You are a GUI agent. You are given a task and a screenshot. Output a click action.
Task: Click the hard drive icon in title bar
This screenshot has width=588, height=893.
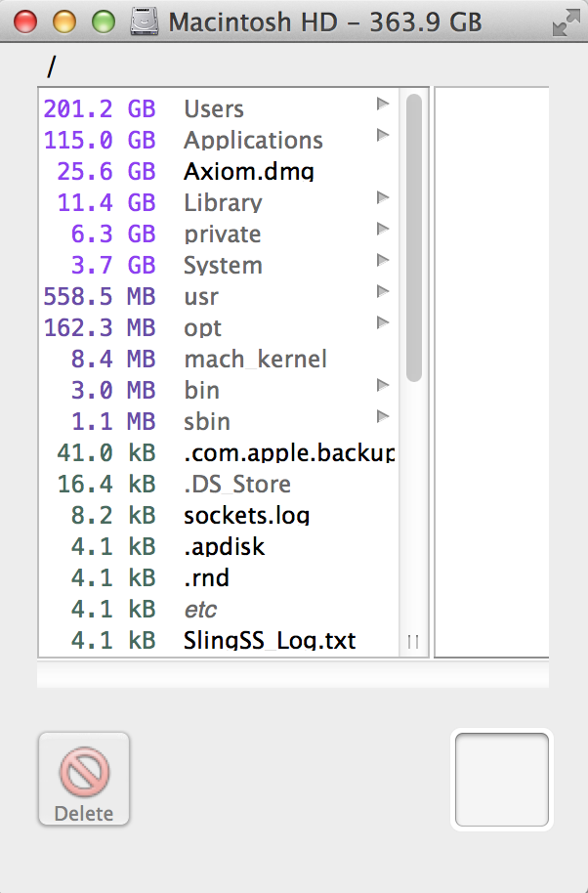[147, 21]
